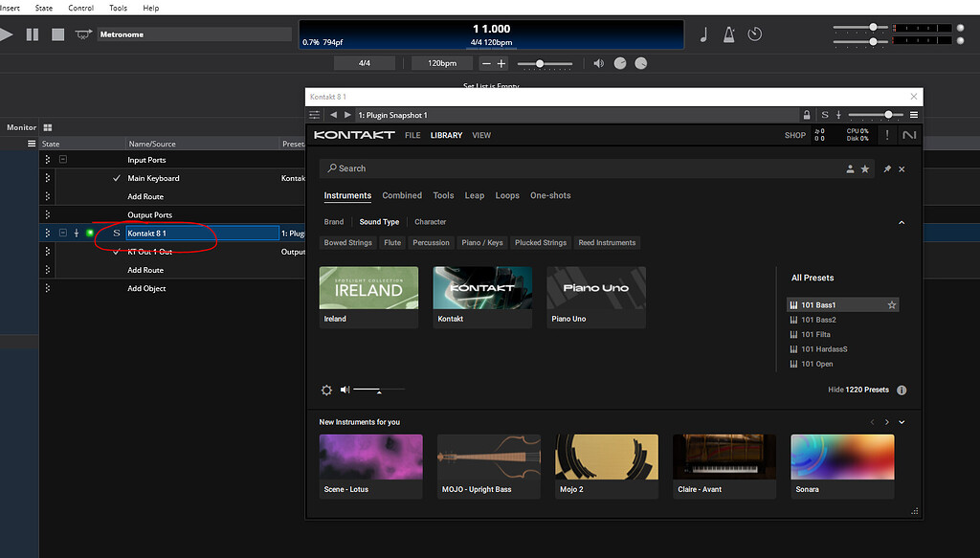Show previous New Instruments page arrow
The width and height of the screenshot is (980, 558).
(x=873, y=422)
